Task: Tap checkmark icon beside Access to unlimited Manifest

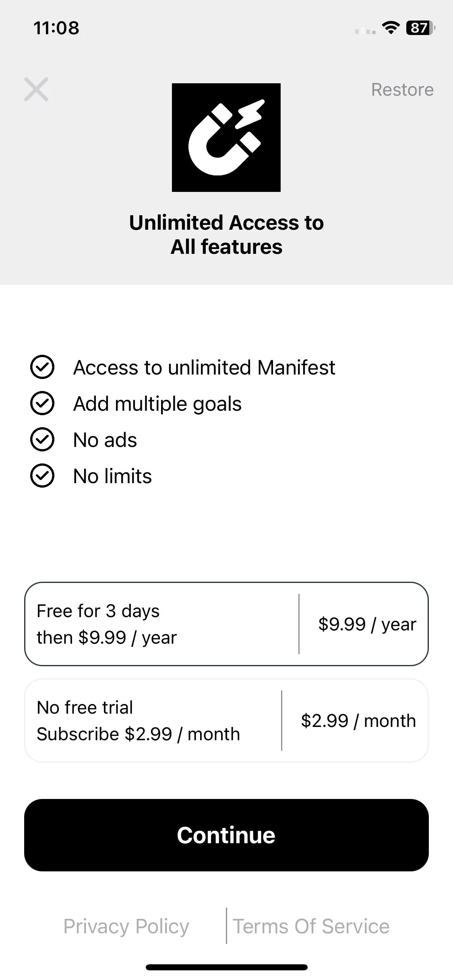Action: [x=42, y=367]
